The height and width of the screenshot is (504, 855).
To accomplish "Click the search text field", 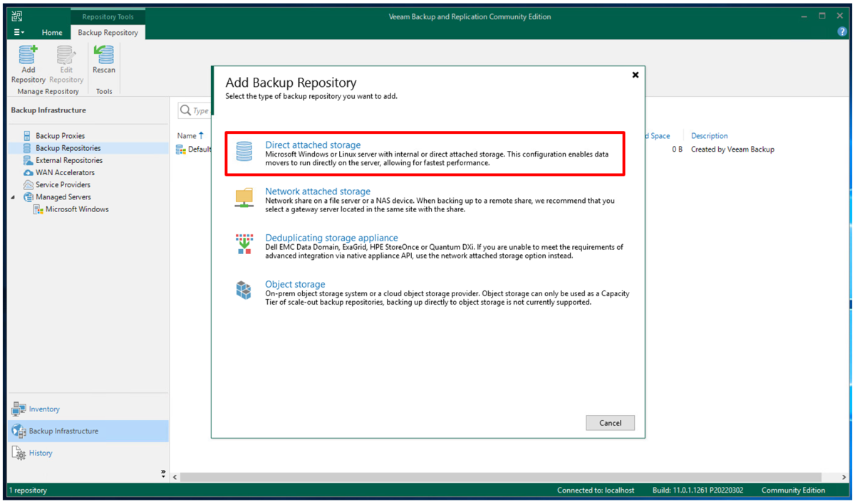I will point(202,110).
